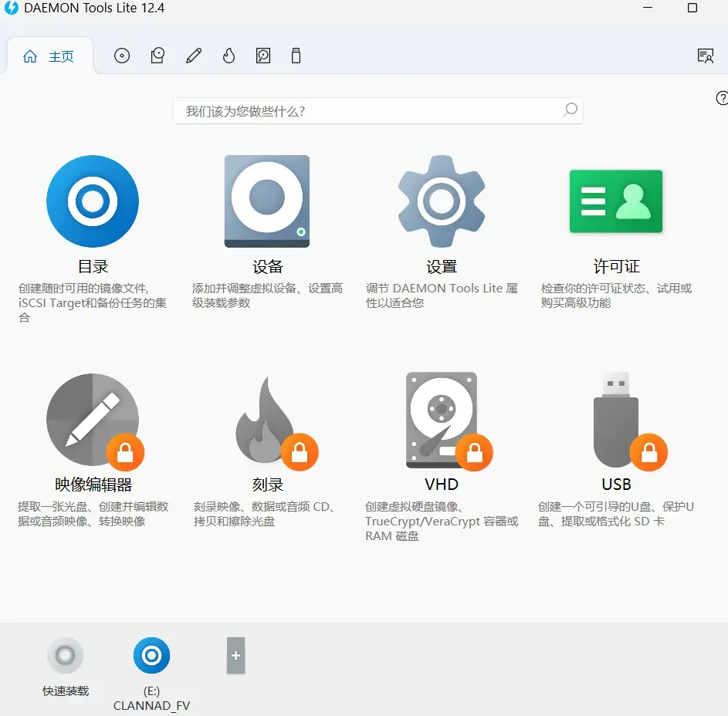Viewport: 728px width, 716px height.
Task: Click the 刻录 heading text
Action: pyautogui.click(x=267, y=485)
